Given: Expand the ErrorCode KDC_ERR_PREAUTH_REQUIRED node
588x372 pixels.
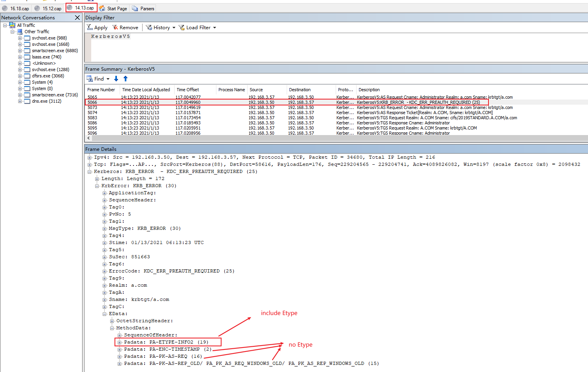Looking at the screenshot, I should pyautogui.click(x=105, y=271).
